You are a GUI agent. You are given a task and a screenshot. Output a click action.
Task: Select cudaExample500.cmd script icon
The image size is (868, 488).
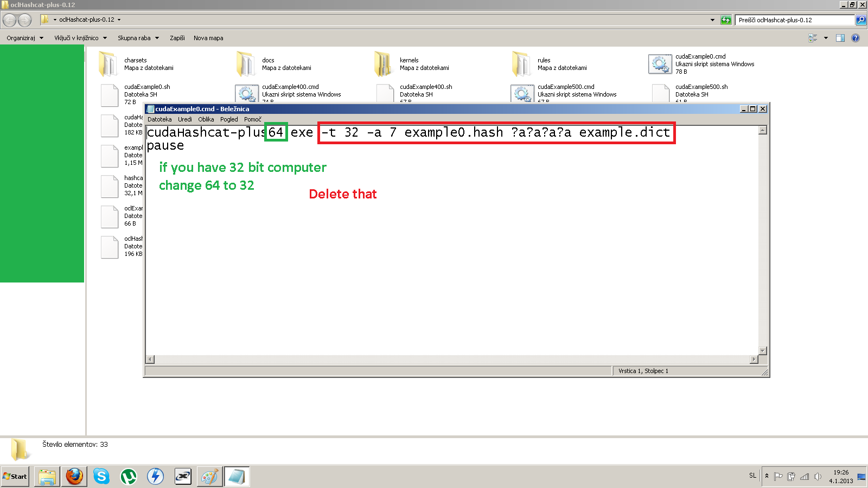click(x=522, y=93)
